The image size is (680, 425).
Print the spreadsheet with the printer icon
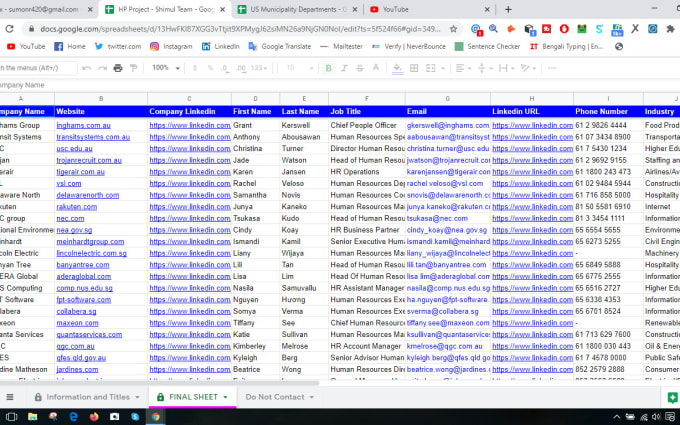pos(118,68)
